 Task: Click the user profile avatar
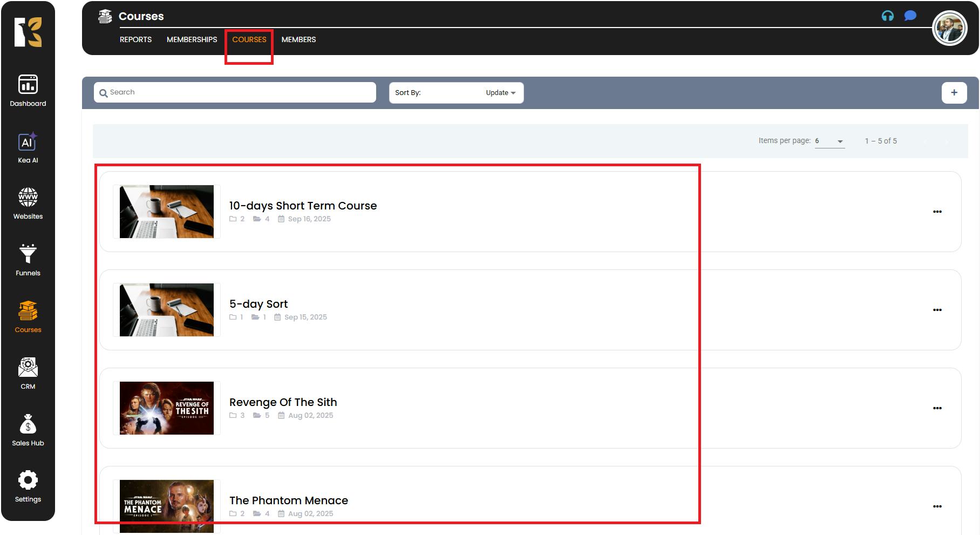[x=949, y=29]
